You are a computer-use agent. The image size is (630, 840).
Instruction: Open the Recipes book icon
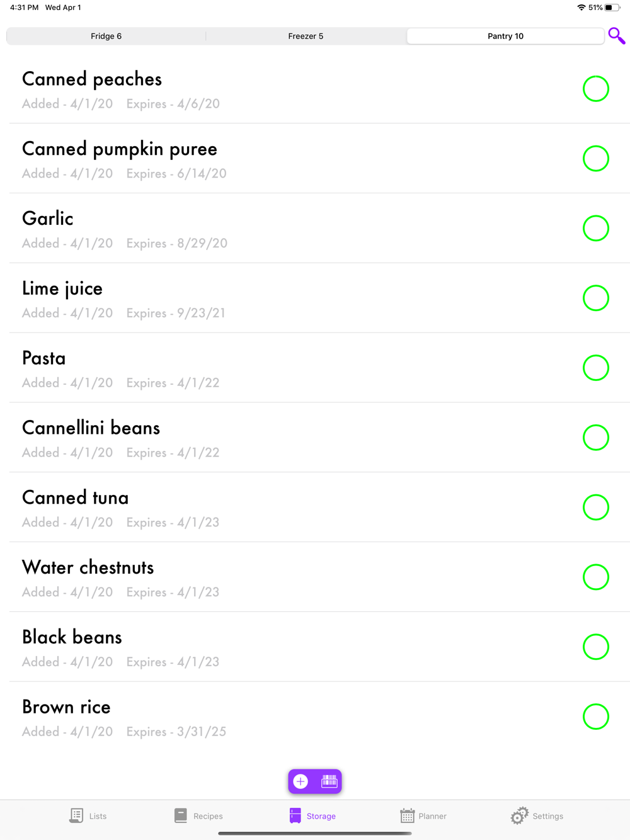[x=181, y=815]
